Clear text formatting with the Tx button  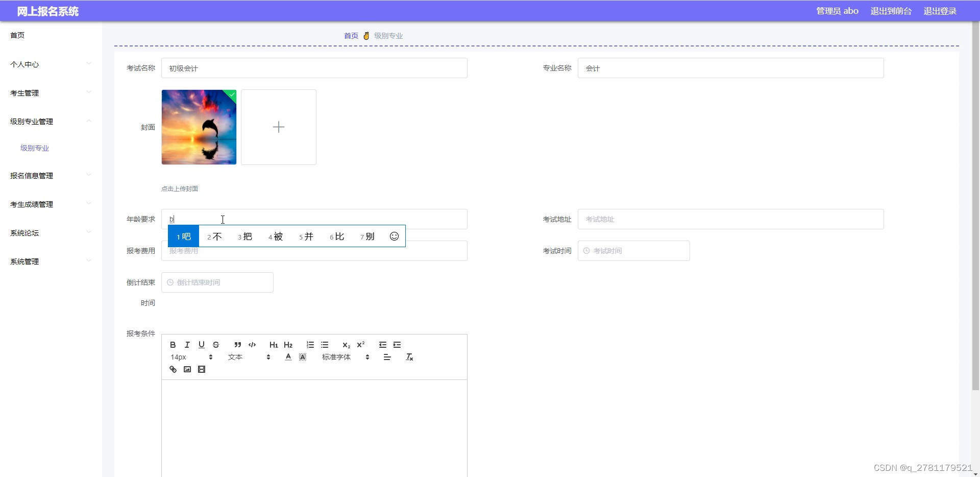(x=409, y=357)
